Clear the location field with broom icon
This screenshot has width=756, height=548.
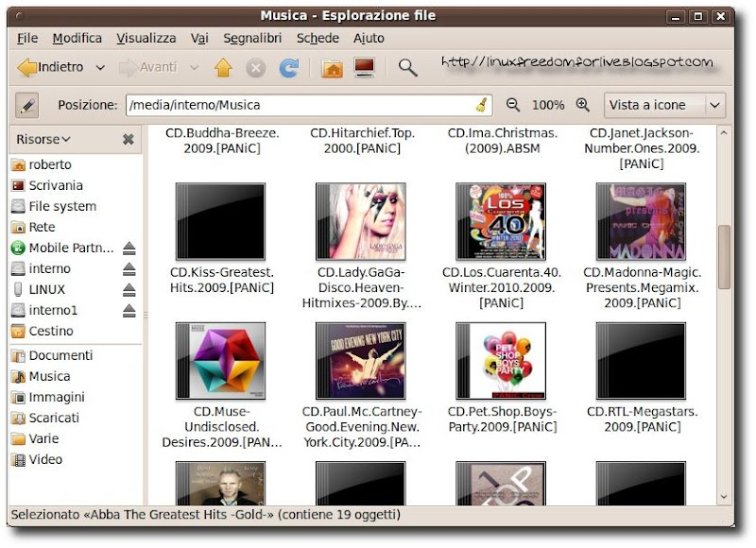[482, 105]
